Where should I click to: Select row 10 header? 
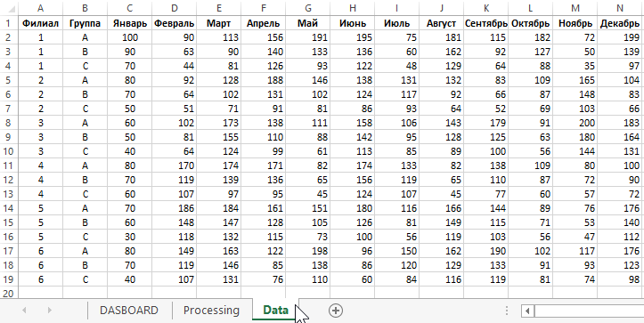tap(9, 151)
